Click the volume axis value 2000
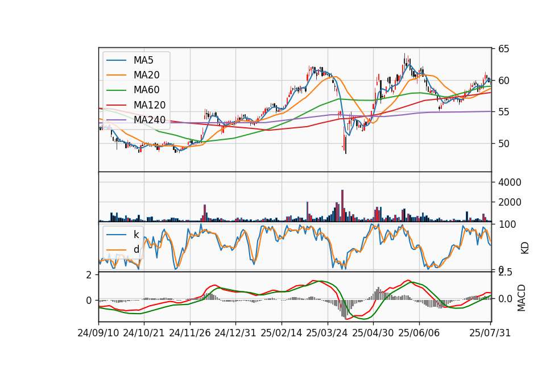This screenshot has height=392, width=546. pyautogui.click(x=510, y=202)
